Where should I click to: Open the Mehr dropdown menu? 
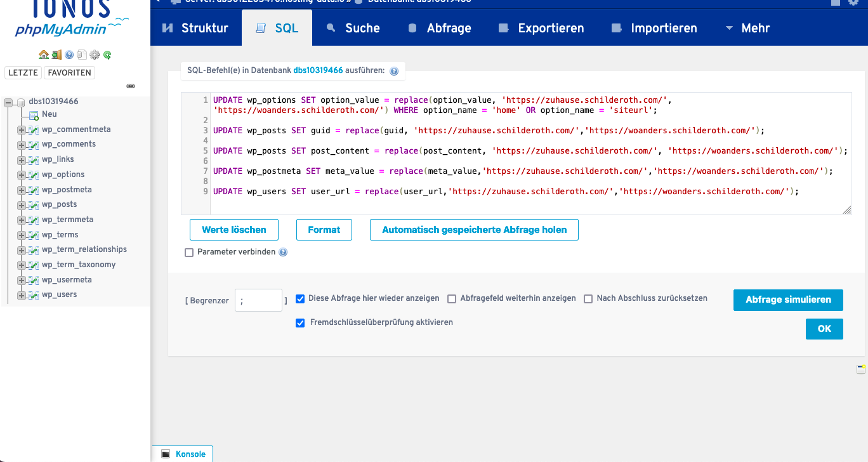coord(747,29)
